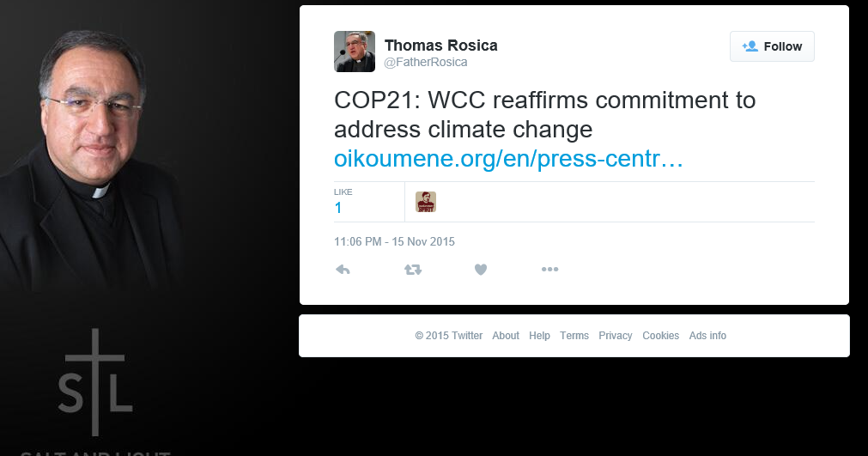Click the add-person icon in the Follow button

pyautogui.click(x=750, y=46)
